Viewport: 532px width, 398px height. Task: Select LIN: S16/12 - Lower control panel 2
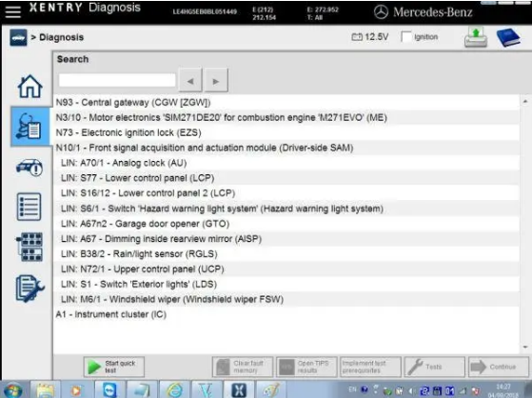(x=286, y=193)
